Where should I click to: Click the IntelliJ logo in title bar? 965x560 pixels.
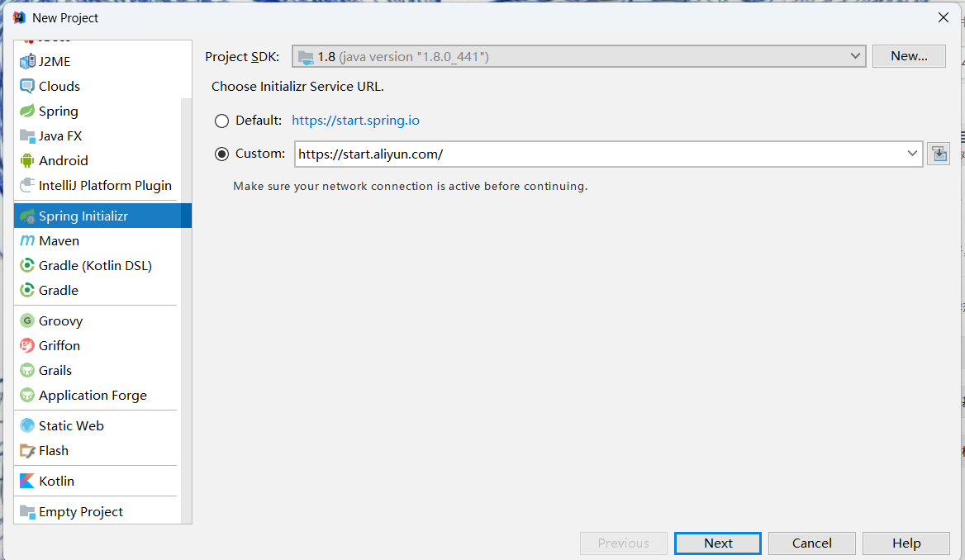coord(19,17)
